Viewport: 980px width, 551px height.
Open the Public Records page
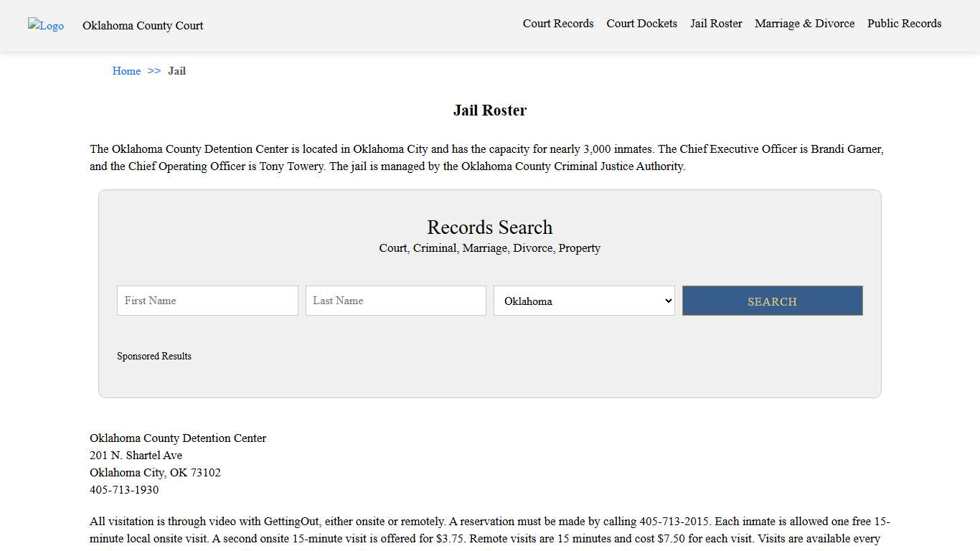point(904,23)
